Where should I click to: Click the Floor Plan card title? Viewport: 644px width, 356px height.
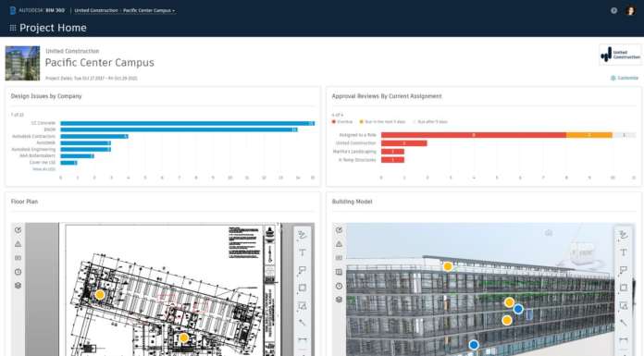[x=24, y=202]
